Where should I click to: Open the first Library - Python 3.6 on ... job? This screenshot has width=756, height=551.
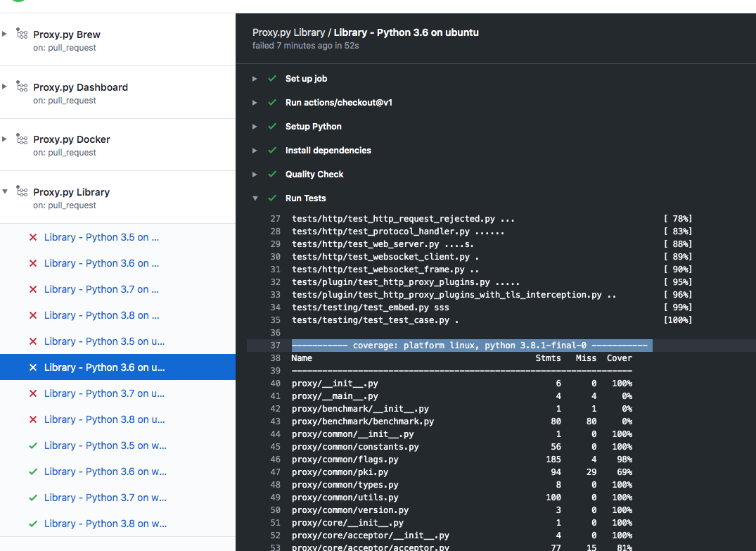(101, 263)
